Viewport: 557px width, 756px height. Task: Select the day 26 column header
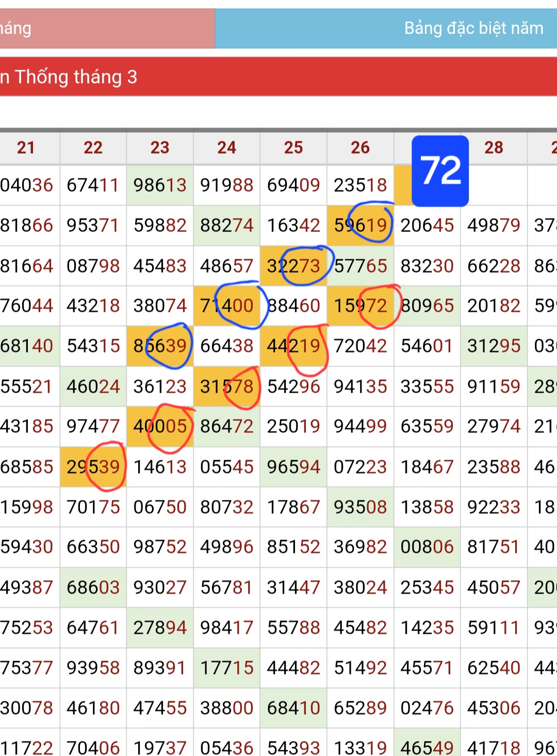361,148
